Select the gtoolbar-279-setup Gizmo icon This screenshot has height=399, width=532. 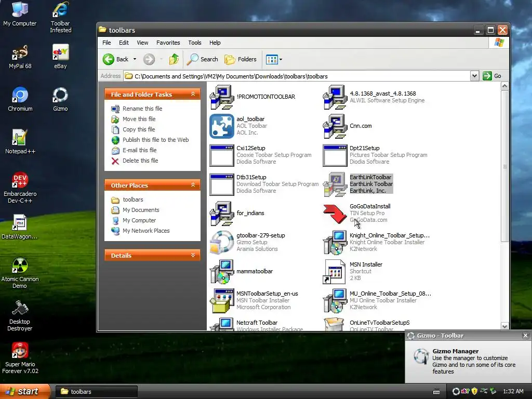[x=221, y=243]
